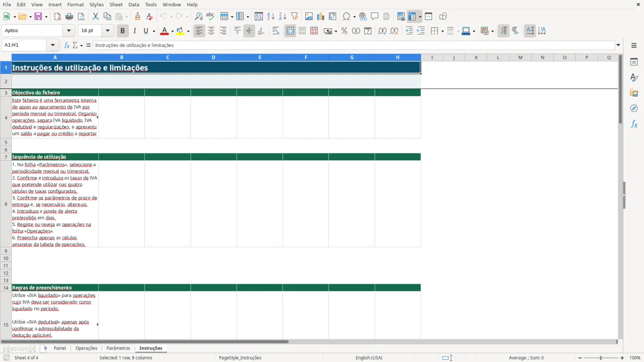This screenshot has height=362, width=644.
Task: Insert an image
Action: [x=309, y=17]
